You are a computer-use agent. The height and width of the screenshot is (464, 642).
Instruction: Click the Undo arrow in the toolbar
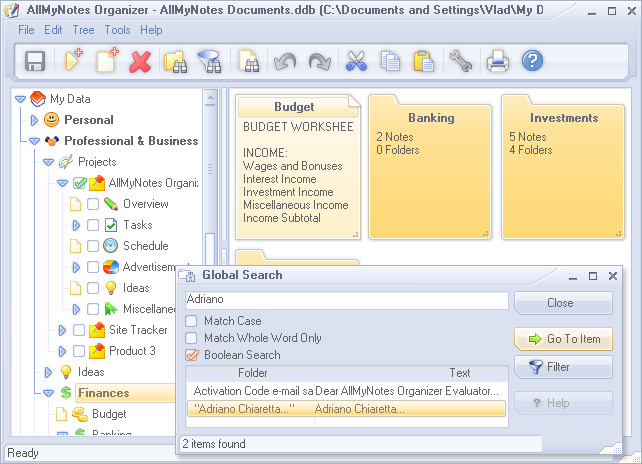point(285,62)
